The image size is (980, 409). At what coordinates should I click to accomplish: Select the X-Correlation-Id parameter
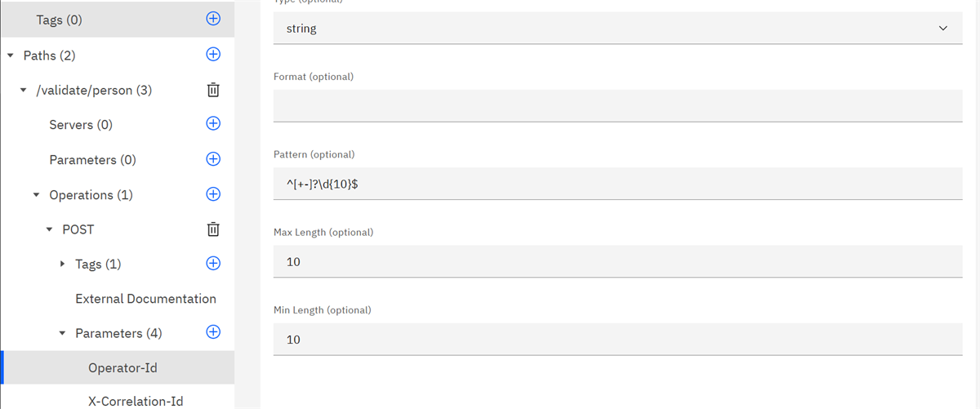click(135, 401)
